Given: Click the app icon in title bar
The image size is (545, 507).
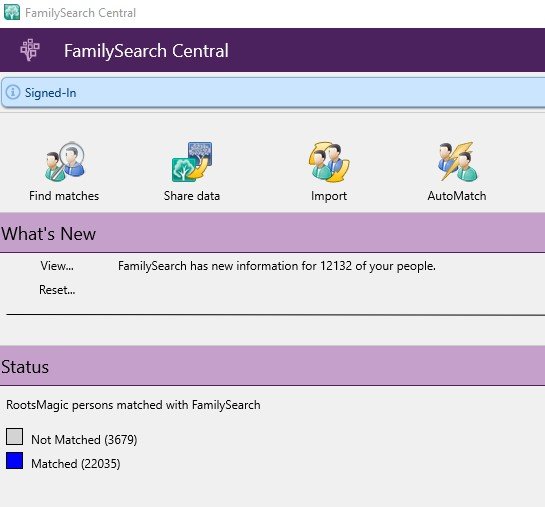Looking at the screenshot, I should click(x=12, y=12).
